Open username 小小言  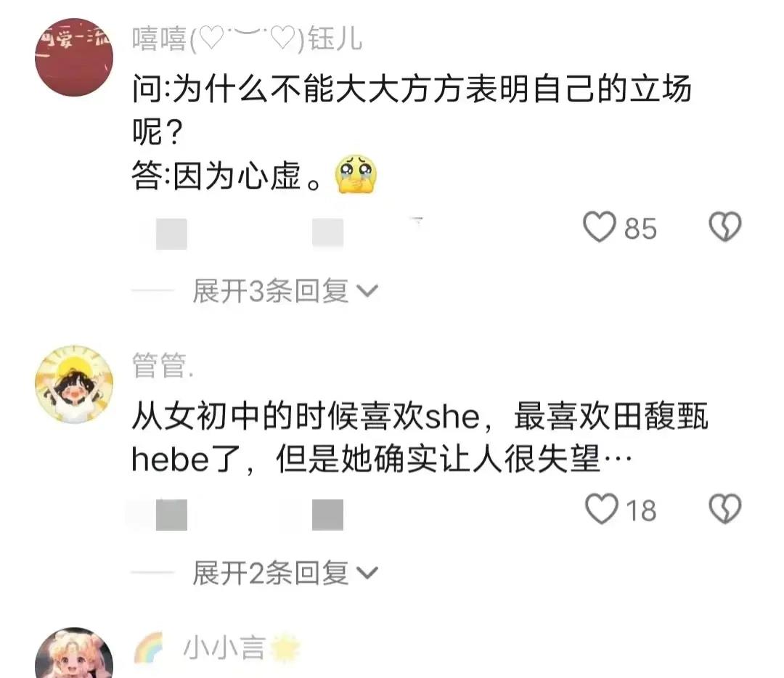[x=224, y=648]
